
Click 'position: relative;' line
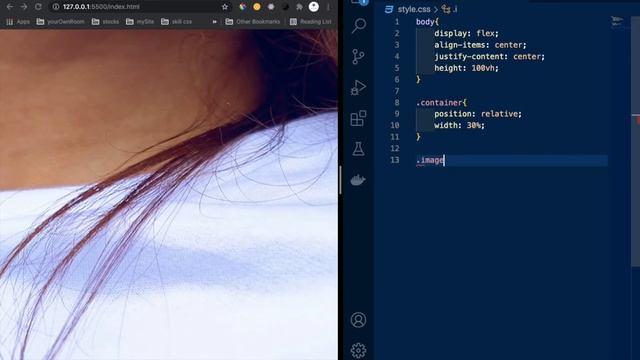(x=478, y=114)
